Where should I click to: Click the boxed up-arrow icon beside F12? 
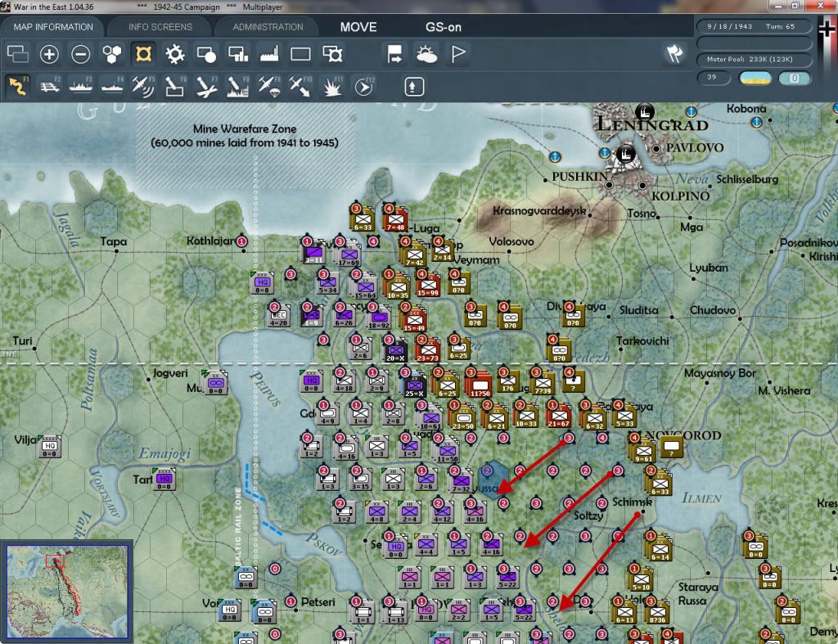pyautogui.click(x=413, y=87)
